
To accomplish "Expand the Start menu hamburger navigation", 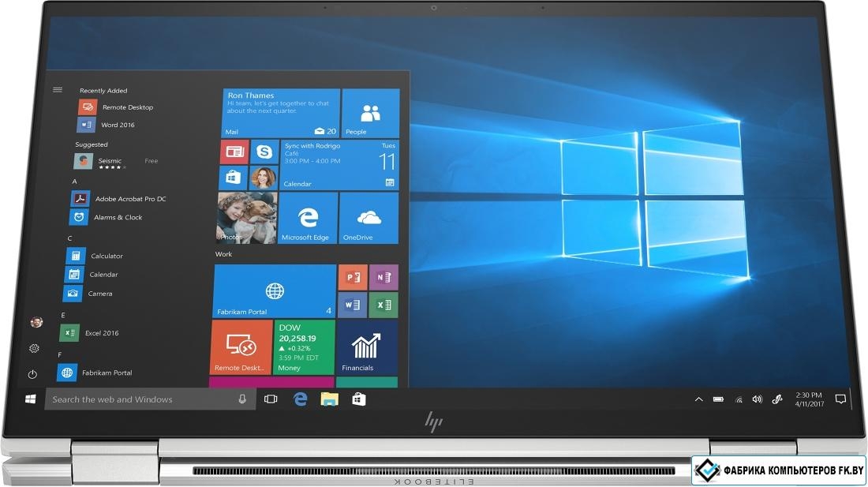I will (x=58, y=90).
